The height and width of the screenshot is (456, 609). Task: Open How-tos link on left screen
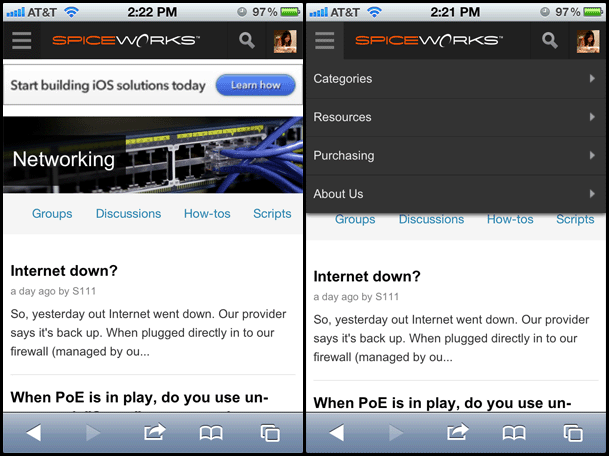[207, 214]
